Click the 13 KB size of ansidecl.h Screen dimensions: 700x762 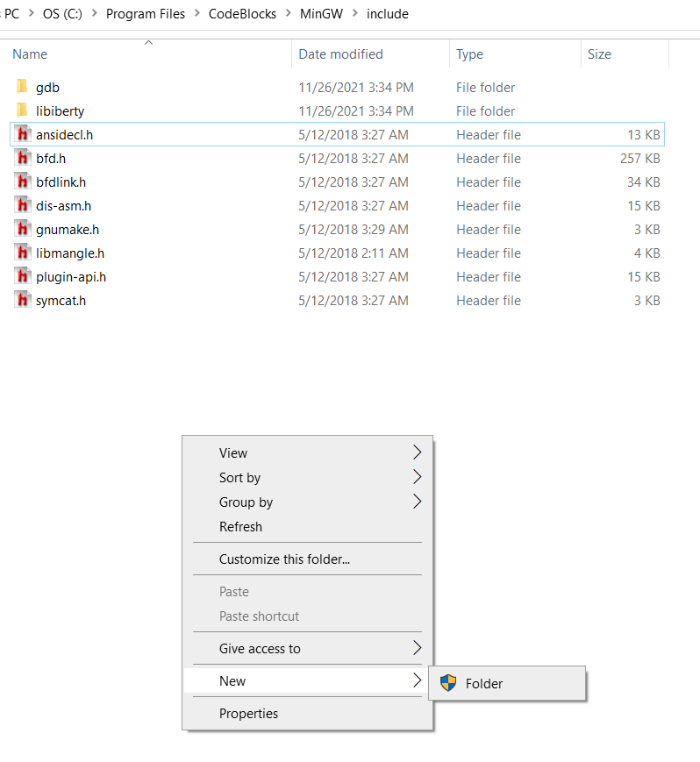(644, 135)
